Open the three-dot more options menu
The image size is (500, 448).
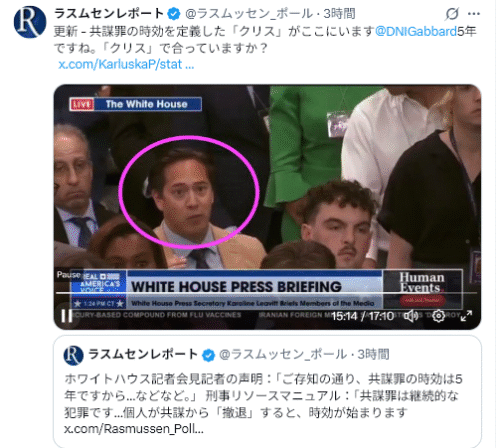[x=474, y=14]
